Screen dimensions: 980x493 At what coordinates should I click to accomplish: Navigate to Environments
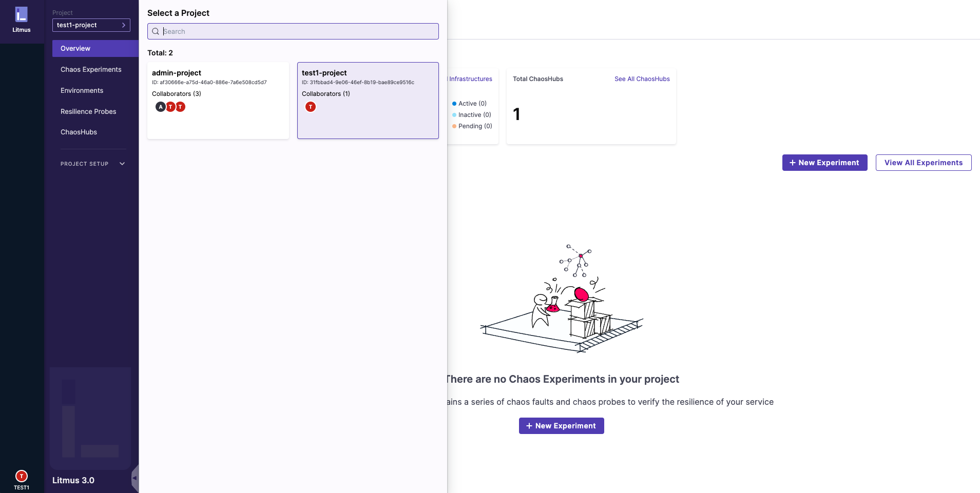(82, 90)
